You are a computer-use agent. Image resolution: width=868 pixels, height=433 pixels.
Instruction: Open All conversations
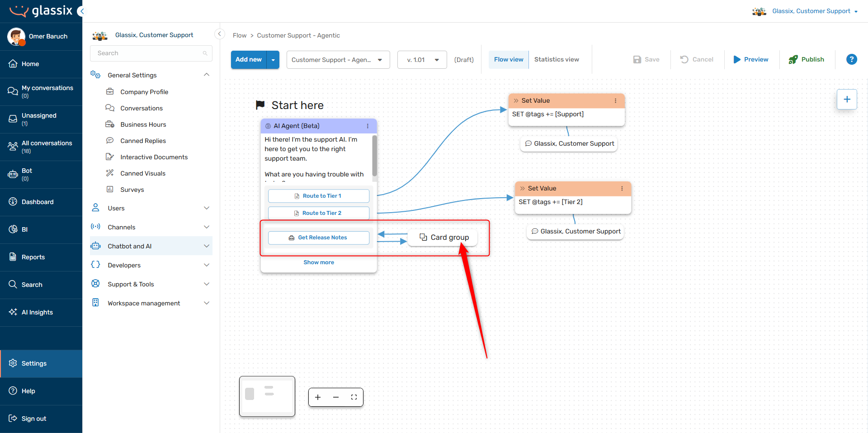[41, 147]
